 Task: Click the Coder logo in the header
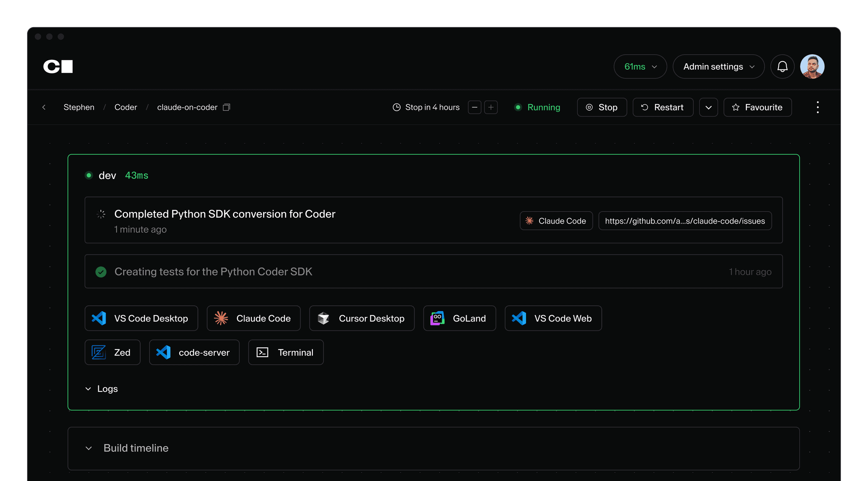[58, 67]
